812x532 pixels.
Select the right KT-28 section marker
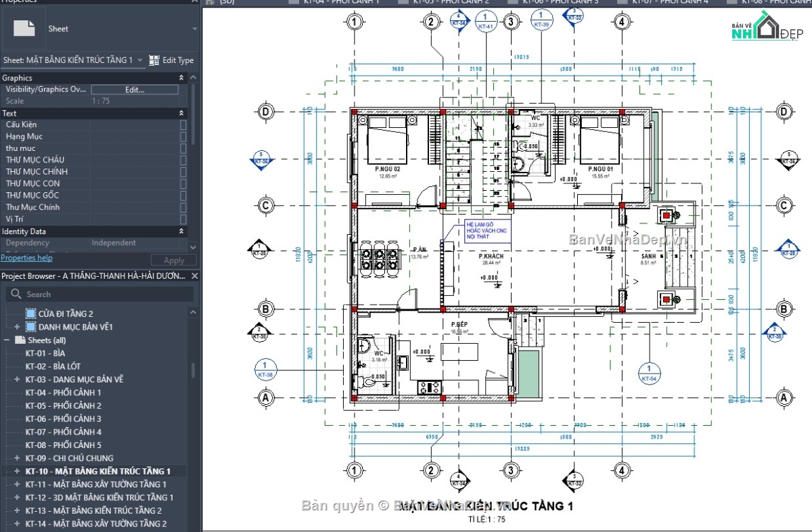788,249
